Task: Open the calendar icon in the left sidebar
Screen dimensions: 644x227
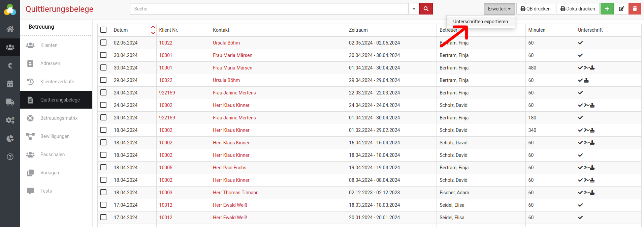Action: pyautogui.click(x=10, y=84)
